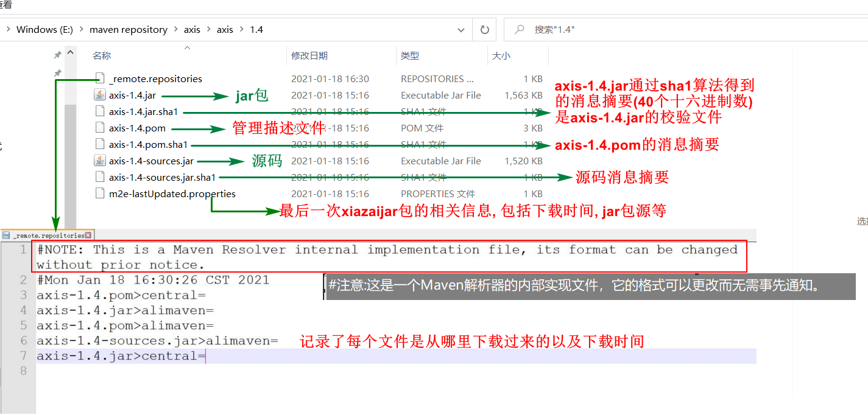Close the _remote.repositories tab
Image resolution: width=868 pixels, height=415 pixels.
click(88, 235)
